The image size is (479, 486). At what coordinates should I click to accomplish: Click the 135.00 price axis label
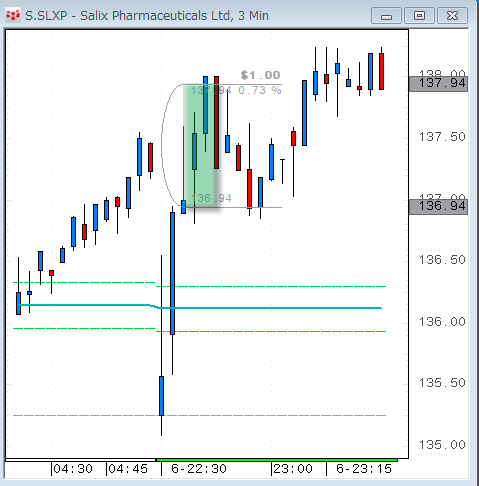442,445
